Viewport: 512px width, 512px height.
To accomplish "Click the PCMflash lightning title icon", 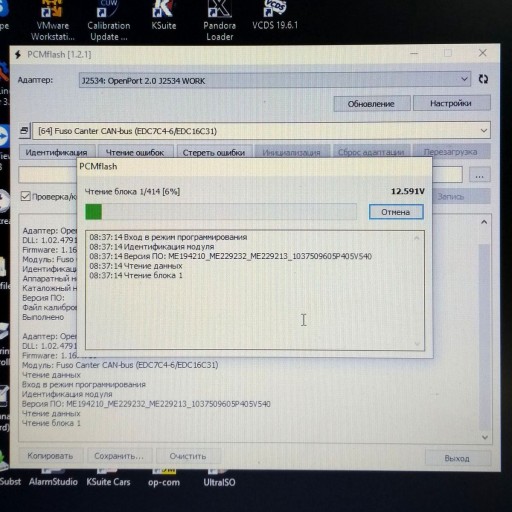I will [18, 54].
